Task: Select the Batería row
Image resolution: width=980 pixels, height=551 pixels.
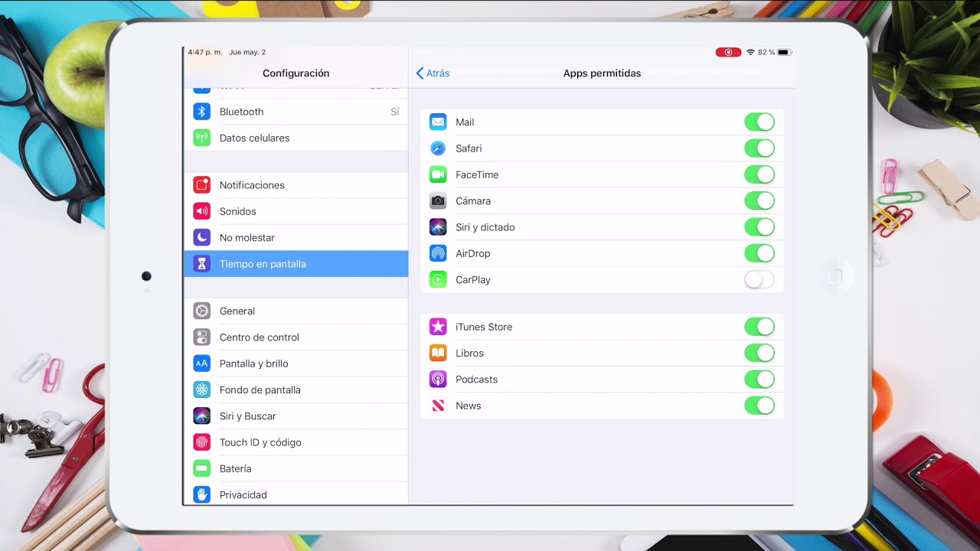Action: click(x=296, y=468)
